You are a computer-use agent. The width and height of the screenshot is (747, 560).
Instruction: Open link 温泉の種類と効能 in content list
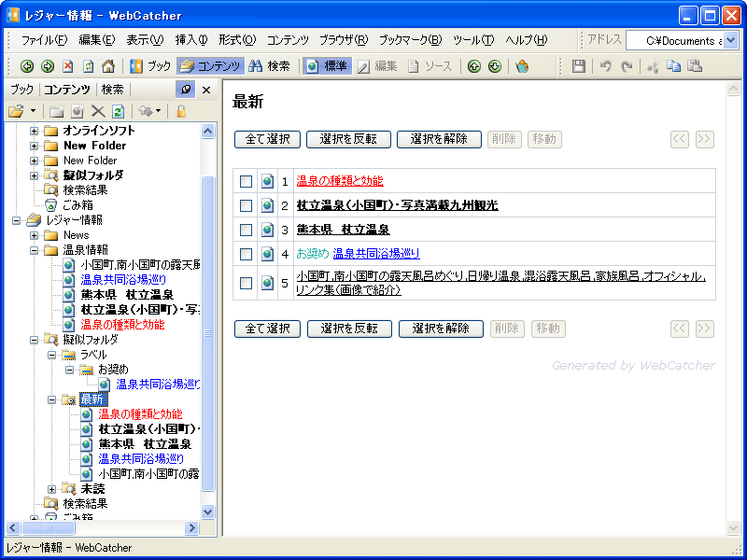340,181
